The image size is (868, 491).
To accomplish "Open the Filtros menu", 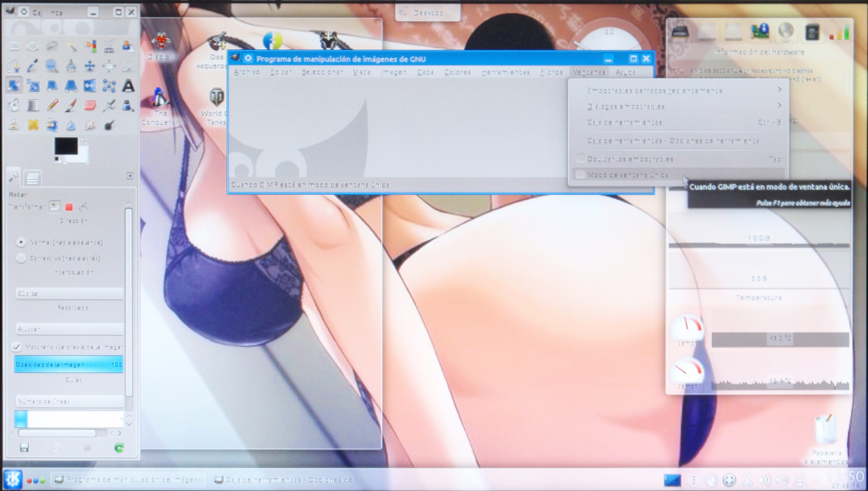I will (551, 72).
